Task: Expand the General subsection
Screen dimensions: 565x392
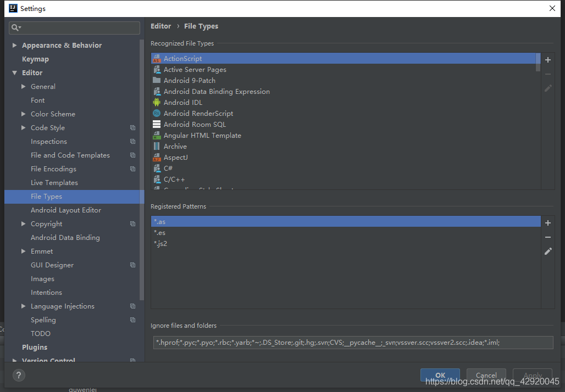Action: click(24, 86)
